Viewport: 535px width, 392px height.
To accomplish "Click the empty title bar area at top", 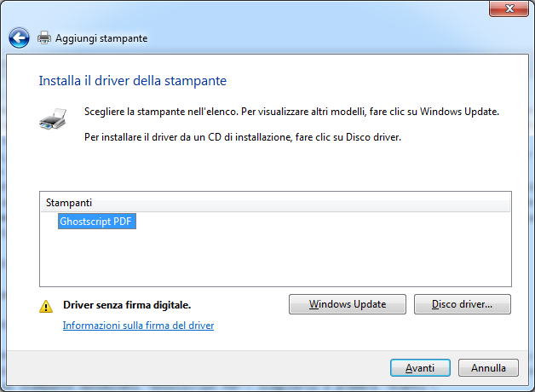I will (256, 10).
